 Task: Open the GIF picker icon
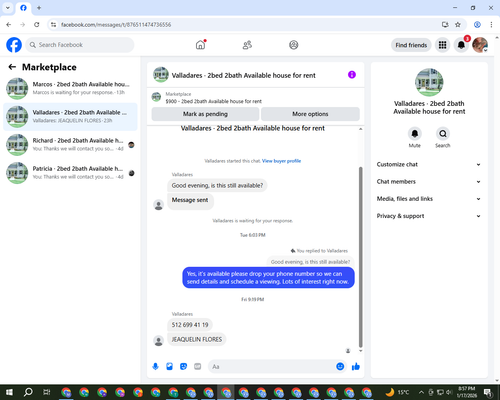tap(198, 367)
